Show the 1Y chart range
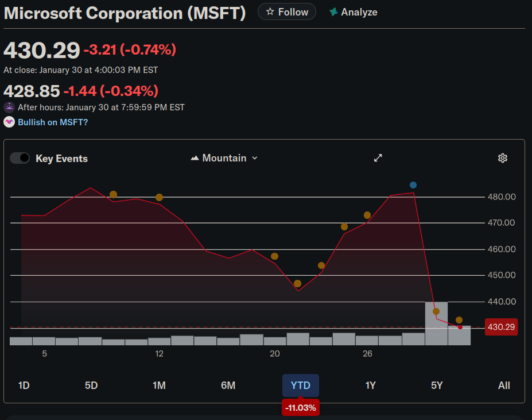The height and width of the screenshot is (420, 532). coord(370,386)
